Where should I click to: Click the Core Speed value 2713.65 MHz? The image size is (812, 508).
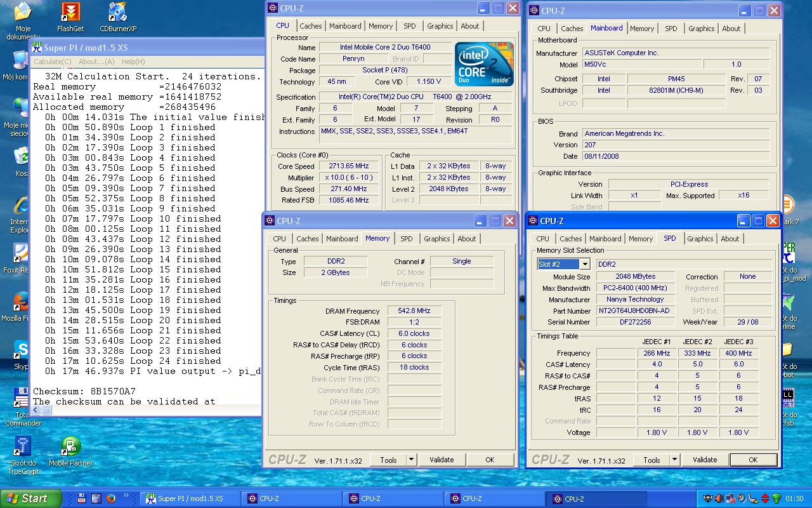(348, 166)
